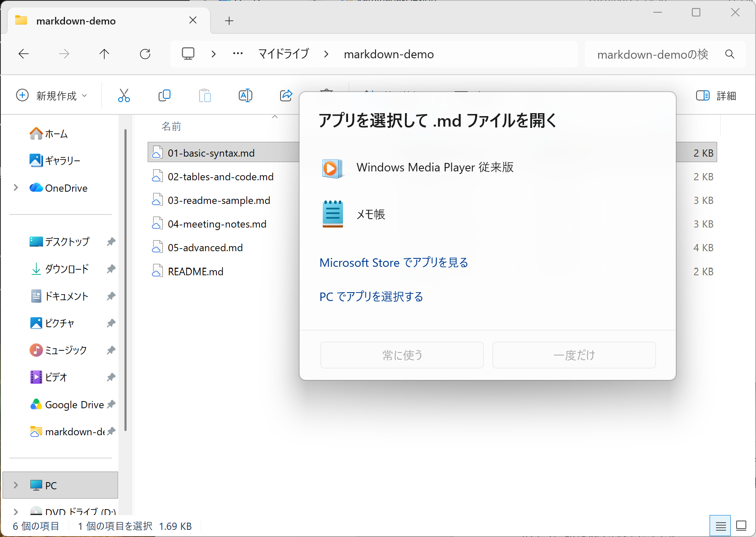Image resolution: width=756 pixels, height=537 pixels.
Task: Close the markdown-demo tab
Action: tap(193, 20)
